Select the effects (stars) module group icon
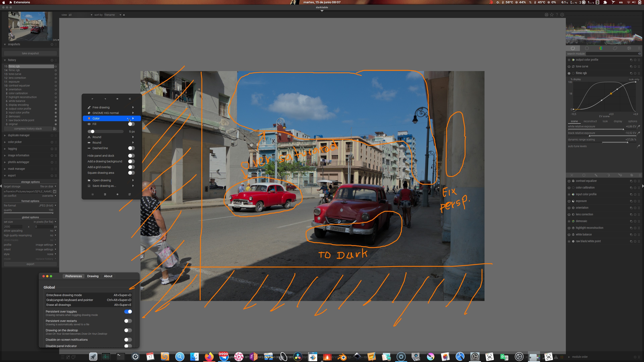 point(629,48)
